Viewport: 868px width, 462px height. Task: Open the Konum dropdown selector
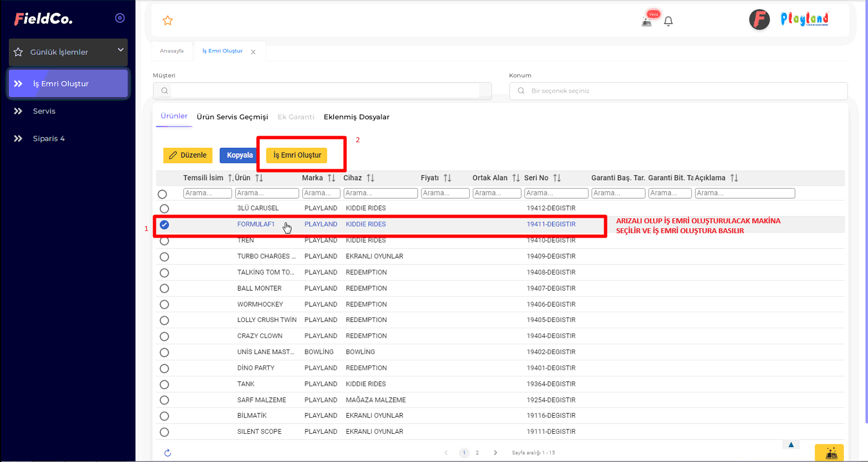pyautogui.click(x=678, y=91)
